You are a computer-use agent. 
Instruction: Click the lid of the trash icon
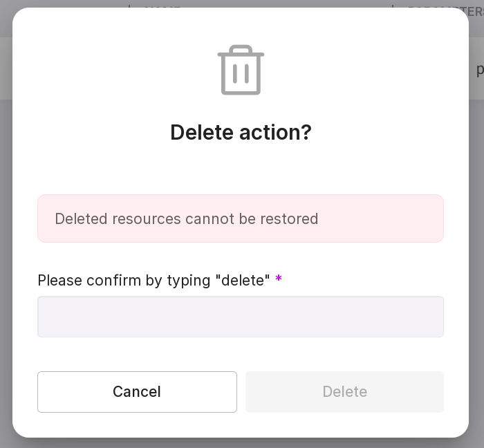tap(241, 51)
